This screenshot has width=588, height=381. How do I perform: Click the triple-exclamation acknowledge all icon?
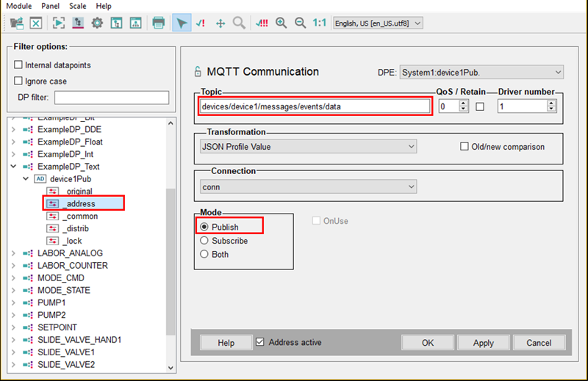262,23
